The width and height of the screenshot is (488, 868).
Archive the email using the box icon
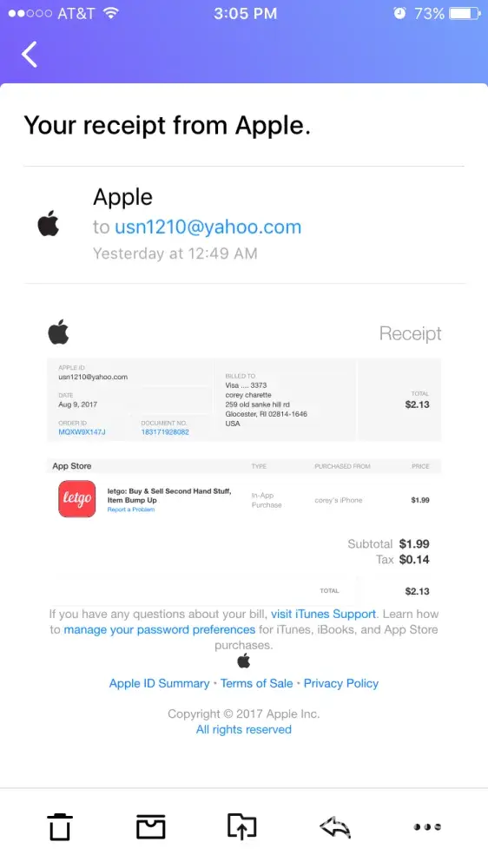coord(151,826)
